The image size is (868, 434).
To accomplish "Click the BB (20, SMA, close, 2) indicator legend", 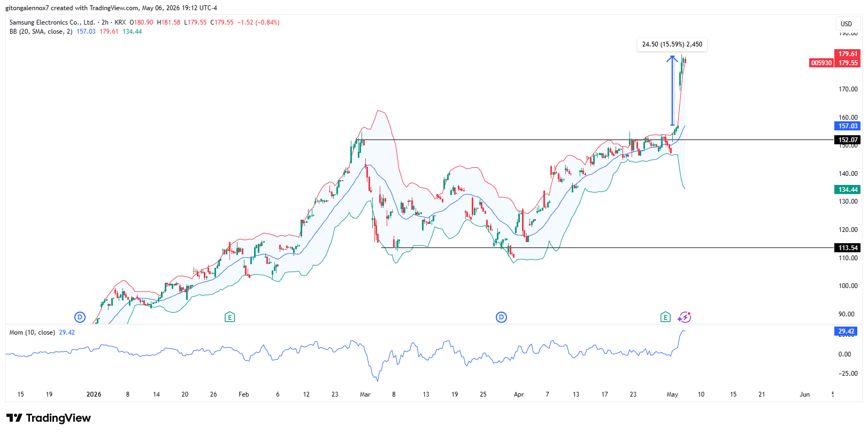I will coord(41,32).
